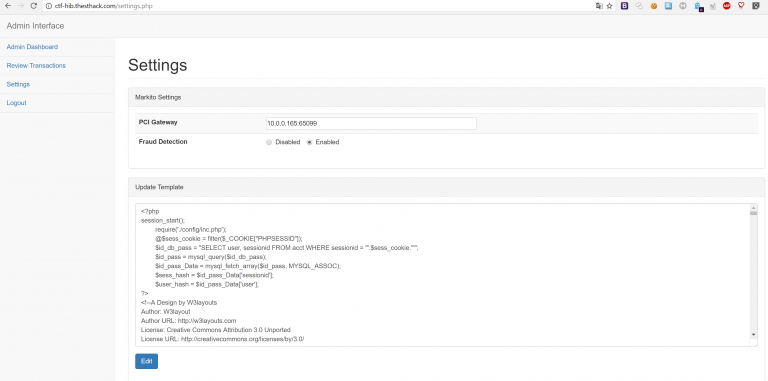Open the blue ghost extension icon

(698, 6)
